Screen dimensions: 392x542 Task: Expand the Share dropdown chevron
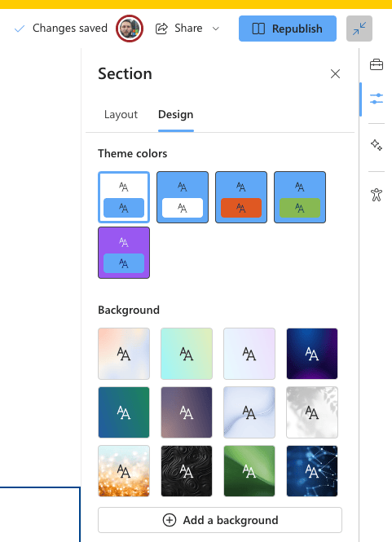(216, 29)
